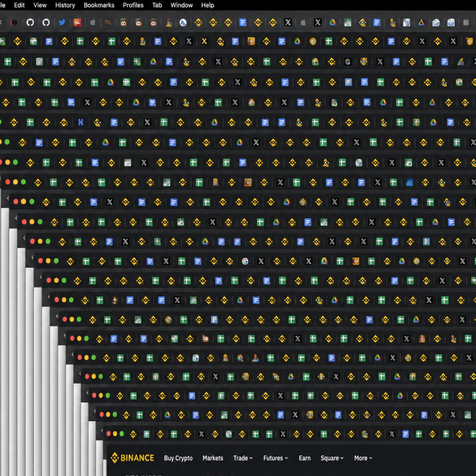The width and height of the screenshot is (476, 476).
Task: Open the Tab menu
Action: [157, 5]
